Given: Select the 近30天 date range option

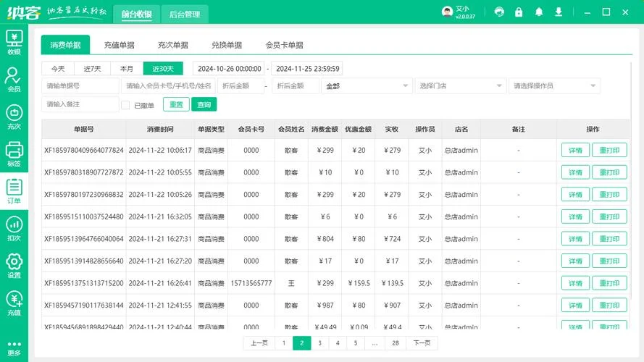Looking at the screenshot, I should tap(163, 69).
